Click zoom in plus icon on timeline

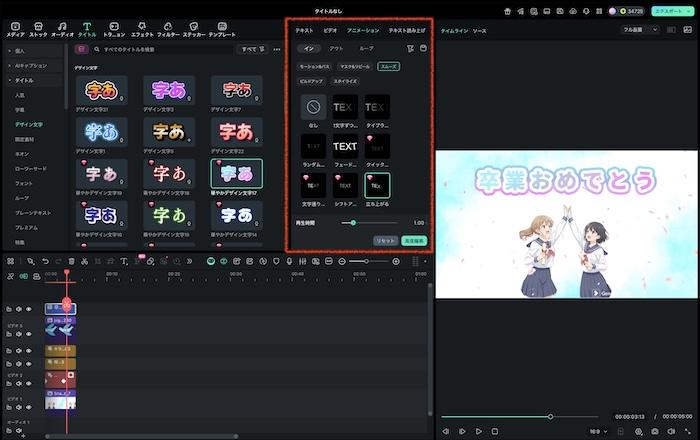pos(396,262)
